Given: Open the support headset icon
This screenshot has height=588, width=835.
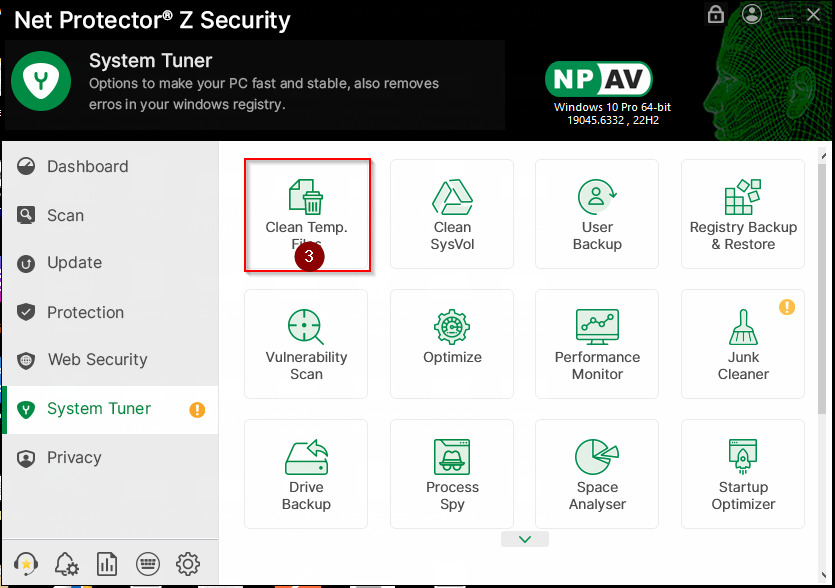Looking at the screenshot, I should pos(26,563).
